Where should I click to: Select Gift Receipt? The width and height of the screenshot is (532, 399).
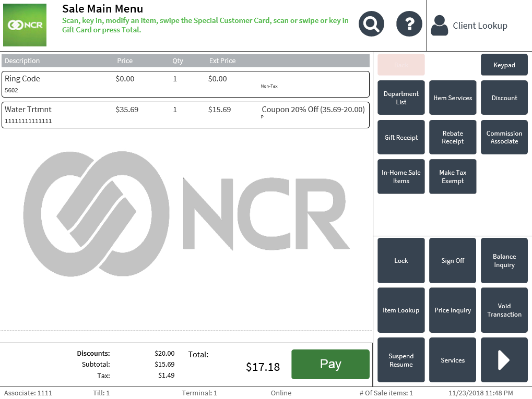point(401,137)
